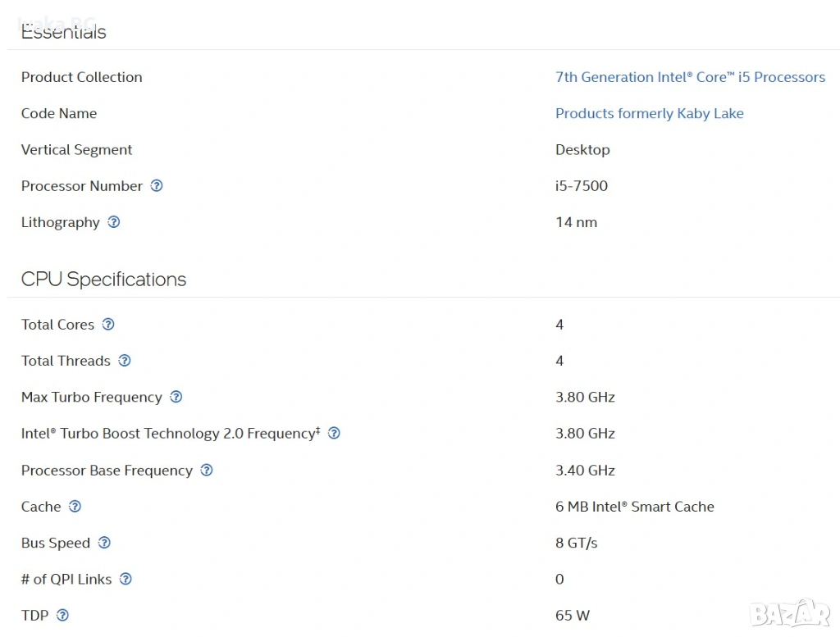Show Bus Speed help tooltip

coord(104,543)
